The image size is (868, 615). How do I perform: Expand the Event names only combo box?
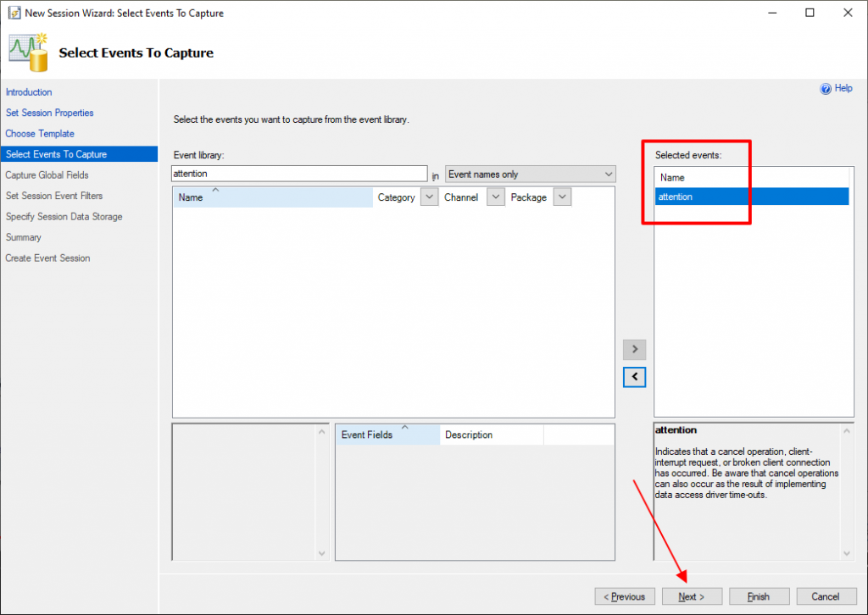(531, 175)
